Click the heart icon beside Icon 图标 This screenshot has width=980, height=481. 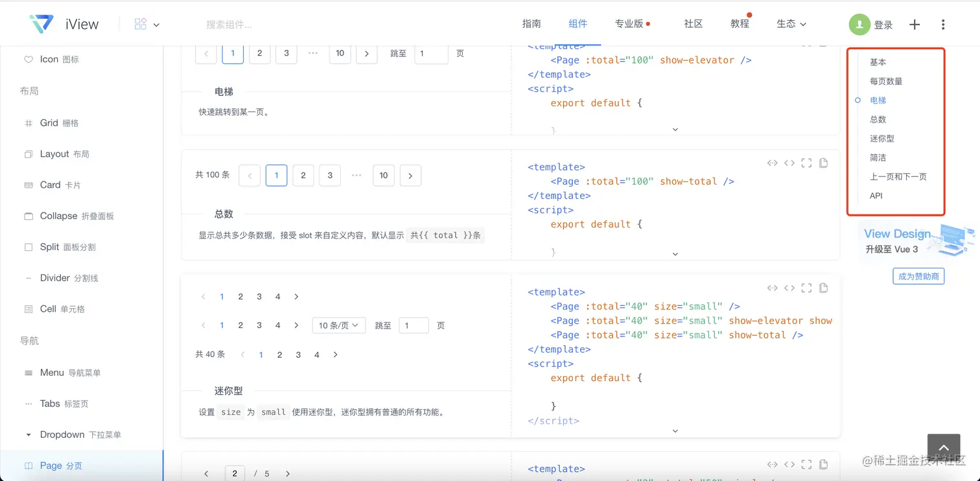pos(29,59)
